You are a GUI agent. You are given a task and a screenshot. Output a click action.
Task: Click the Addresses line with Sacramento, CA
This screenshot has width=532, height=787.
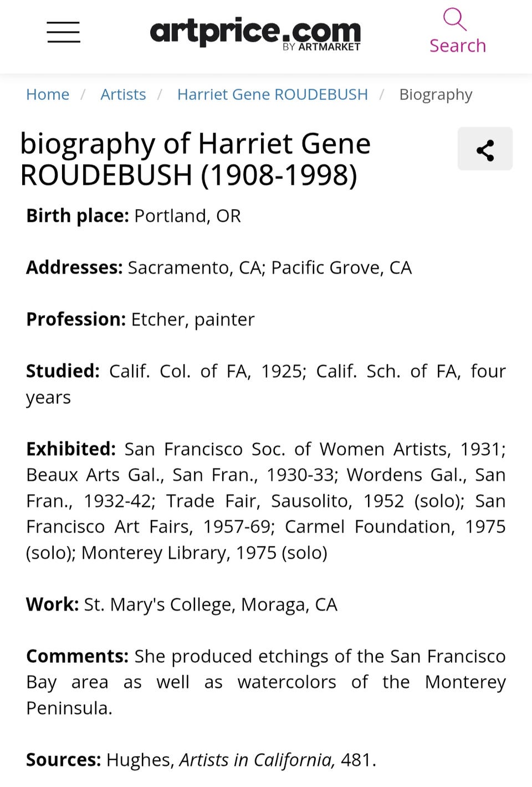(219, 268)
